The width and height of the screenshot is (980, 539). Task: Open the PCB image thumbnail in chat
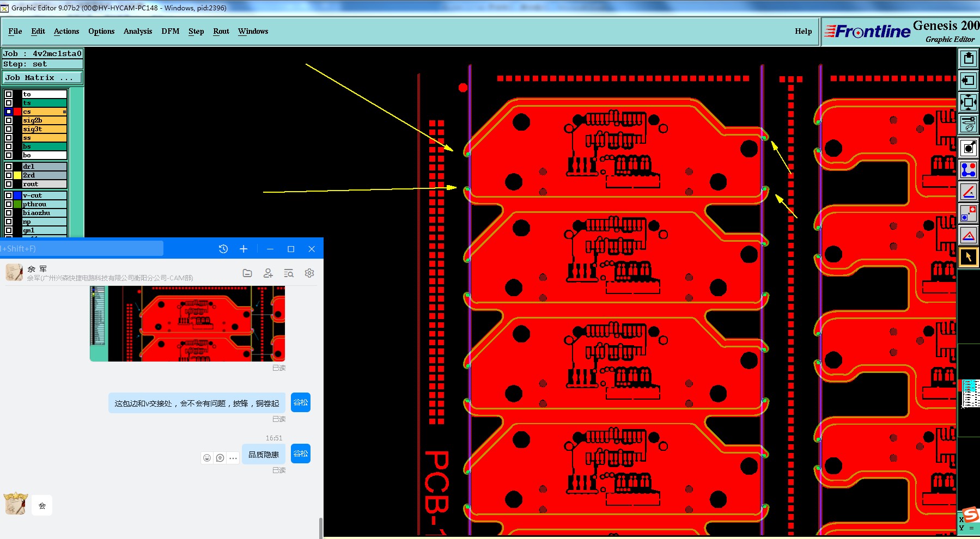pyautogui.click(x=187, y=323)
